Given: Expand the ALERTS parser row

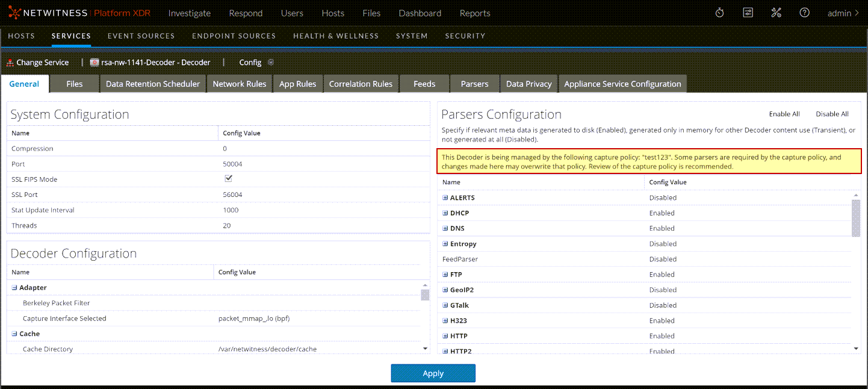Looking at the screenshot, I should coord(445,198).
